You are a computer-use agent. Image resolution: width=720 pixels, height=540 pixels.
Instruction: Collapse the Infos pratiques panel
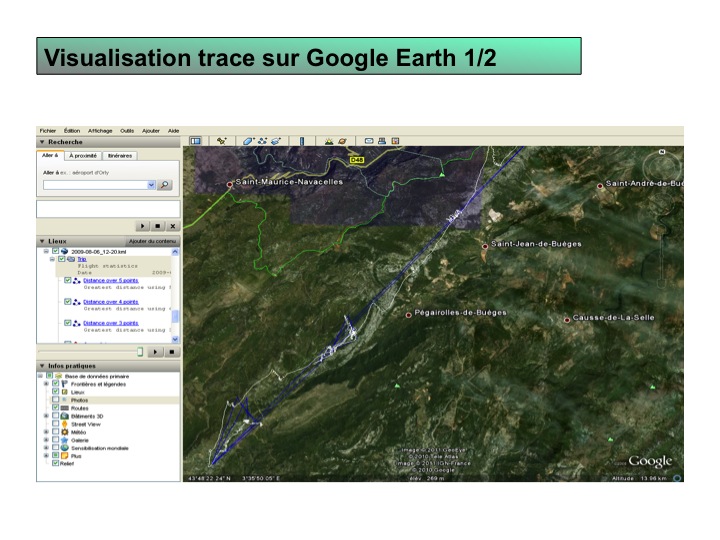(42, 366)
